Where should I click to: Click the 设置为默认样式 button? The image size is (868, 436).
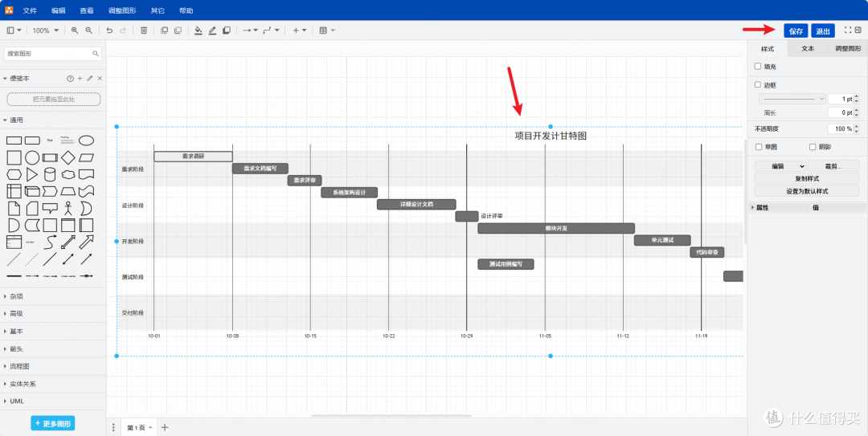click(x=807, y=191)
